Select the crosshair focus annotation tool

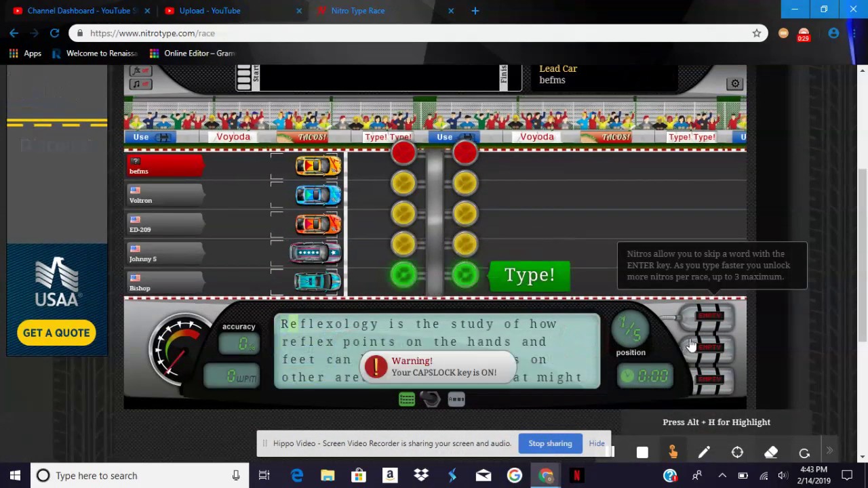pos(737,452)
